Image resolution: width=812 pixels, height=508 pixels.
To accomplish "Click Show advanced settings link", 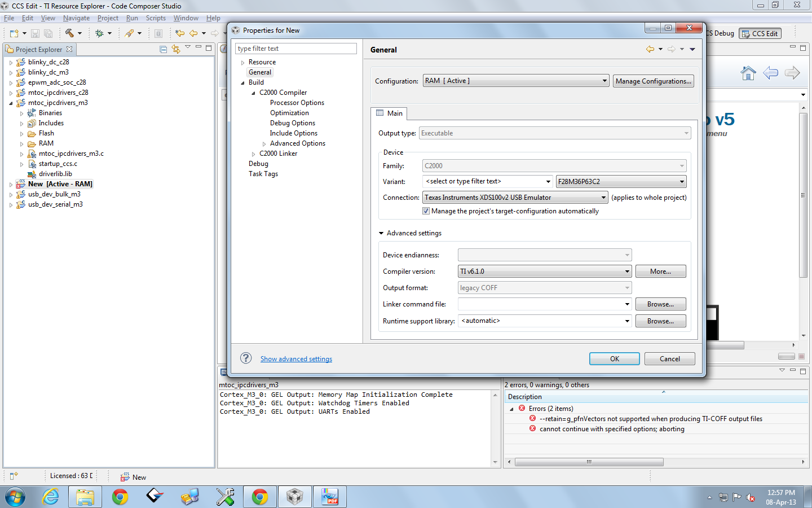I will 296,359.
